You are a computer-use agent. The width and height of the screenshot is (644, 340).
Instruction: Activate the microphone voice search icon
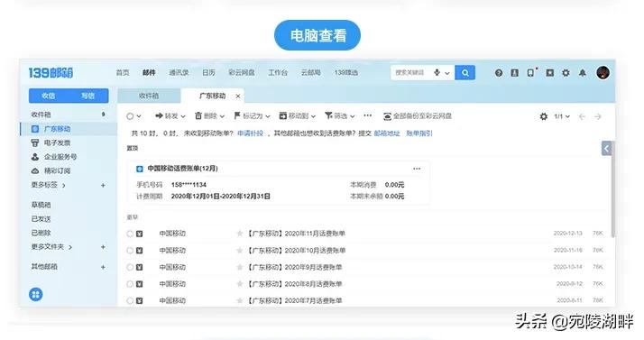[437, 73]
